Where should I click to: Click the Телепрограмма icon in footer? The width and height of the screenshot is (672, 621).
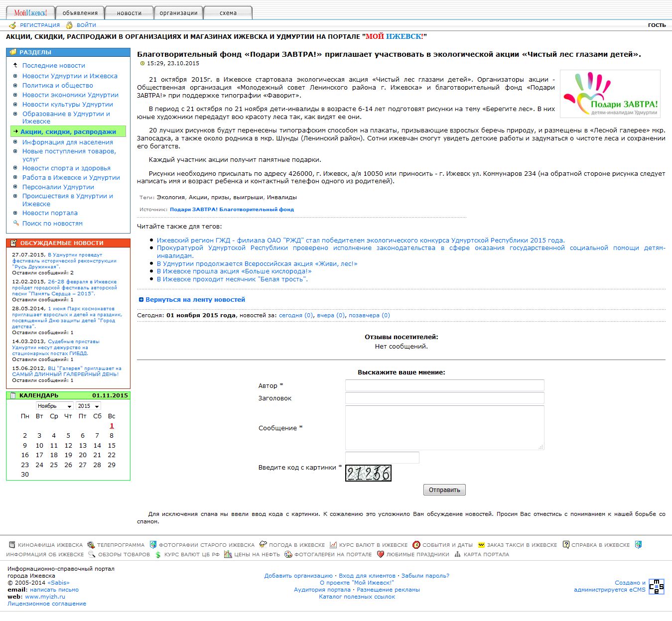click(91, 545)
